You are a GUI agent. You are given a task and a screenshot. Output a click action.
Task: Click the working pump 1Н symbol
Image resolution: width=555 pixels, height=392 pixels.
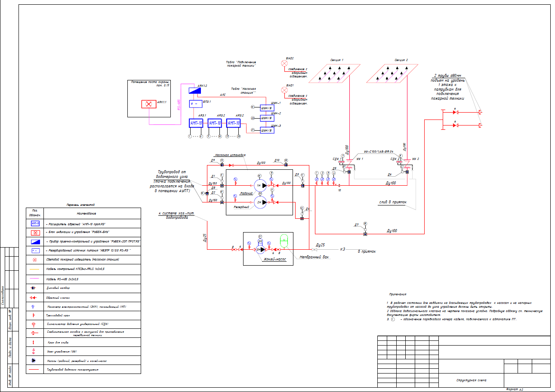click(x=260, y=186)
